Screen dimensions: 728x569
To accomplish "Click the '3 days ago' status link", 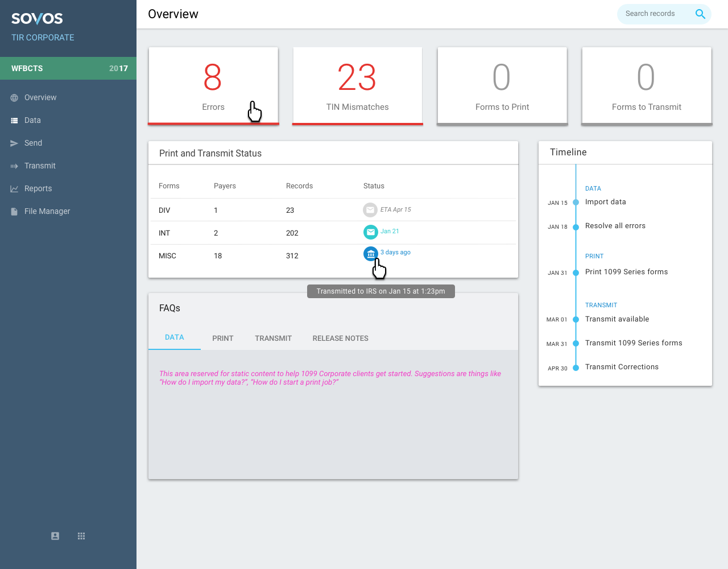I will click(x=395, y=252).
